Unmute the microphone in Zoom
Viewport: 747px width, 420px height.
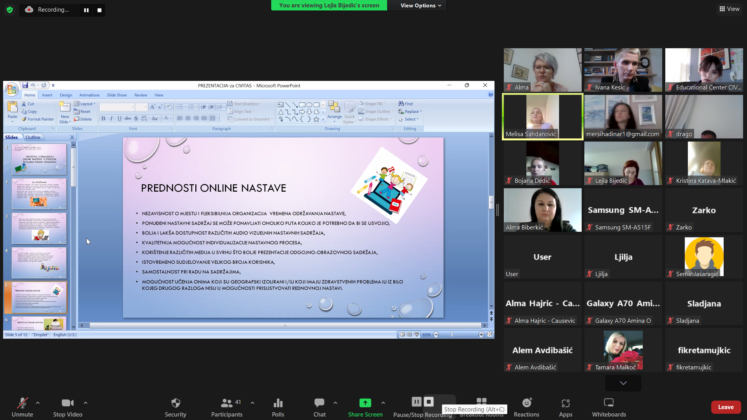tap(22, 407)
